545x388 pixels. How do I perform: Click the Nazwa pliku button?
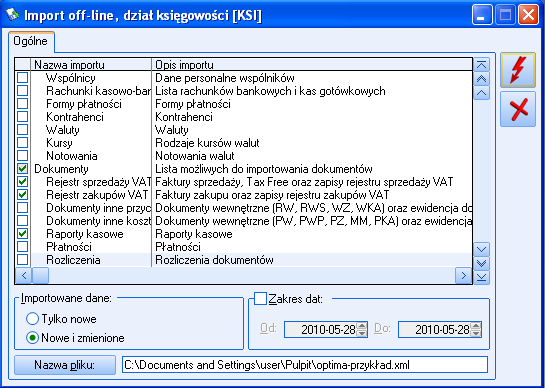[65, 365]
